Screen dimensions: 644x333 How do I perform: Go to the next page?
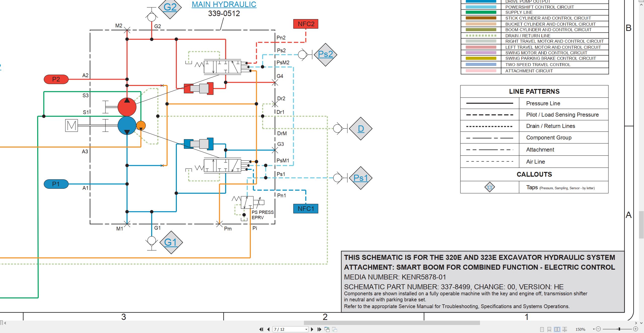pyautogui.click(x=312, y=329)
